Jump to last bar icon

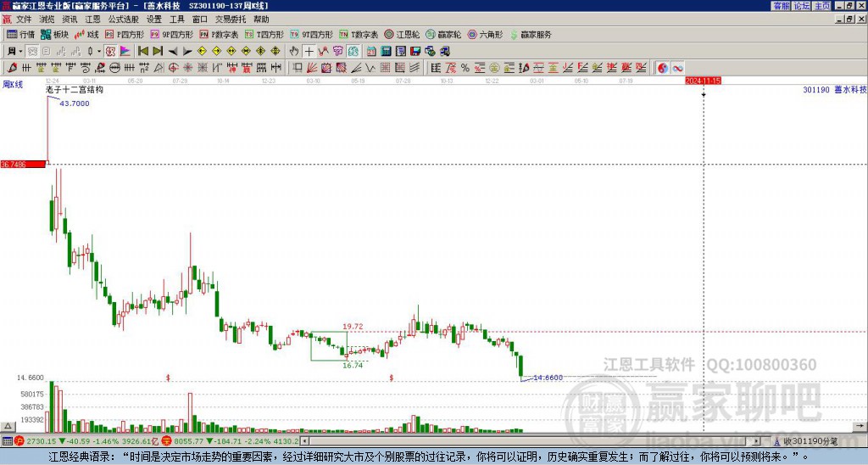click(158, 52)
